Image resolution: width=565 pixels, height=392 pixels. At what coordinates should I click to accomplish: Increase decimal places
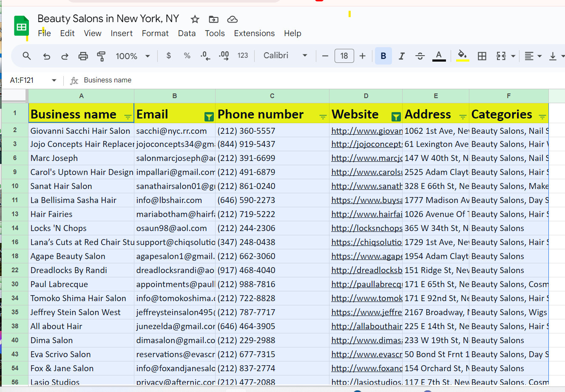click(x=224, y=56)
